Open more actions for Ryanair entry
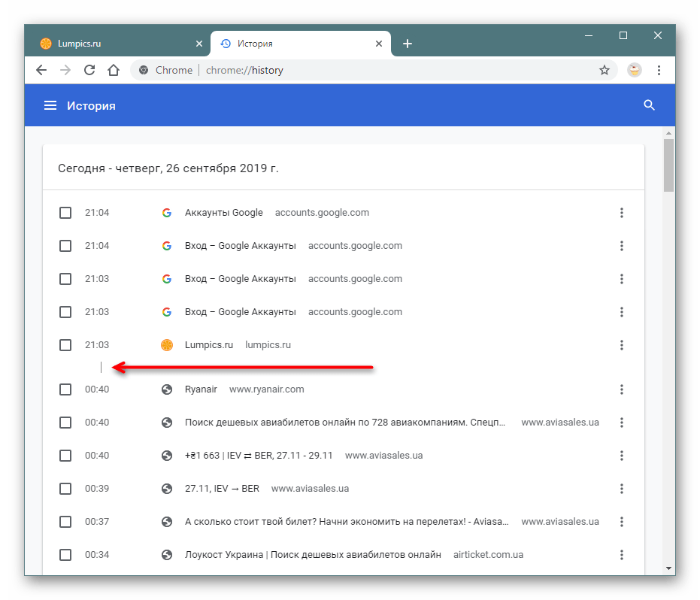 621,389
